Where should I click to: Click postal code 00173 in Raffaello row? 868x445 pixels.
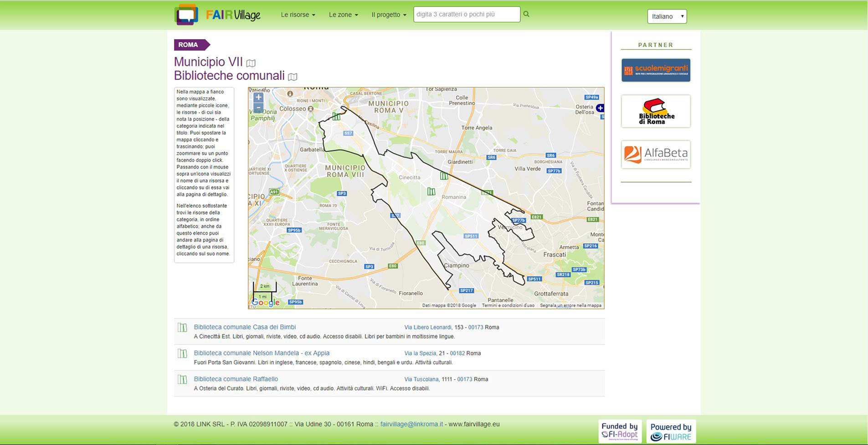(465, 379)
